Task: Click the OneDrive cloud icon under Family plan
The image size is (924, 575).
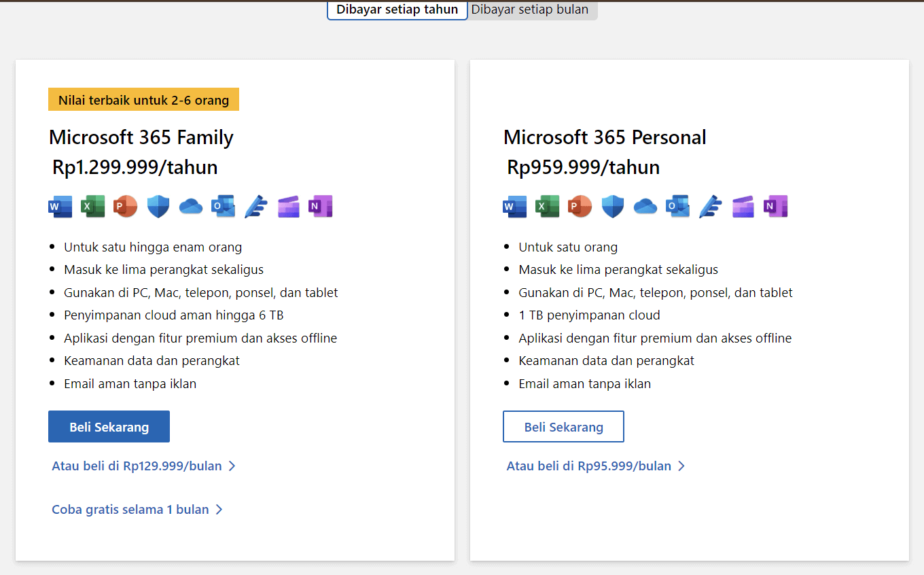Action: [190, 206]
